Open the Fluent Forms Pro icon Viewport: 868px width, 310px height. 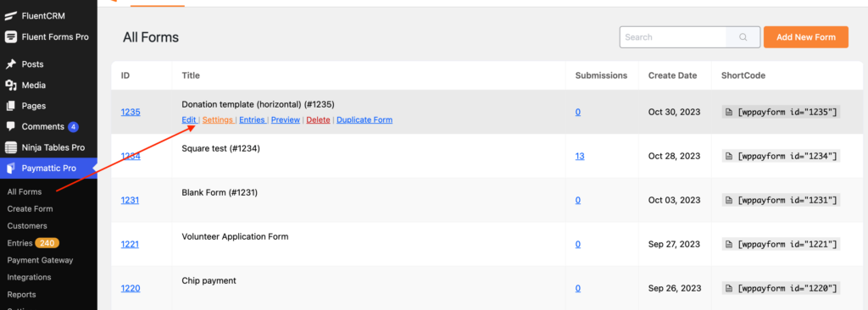[10, 37]
